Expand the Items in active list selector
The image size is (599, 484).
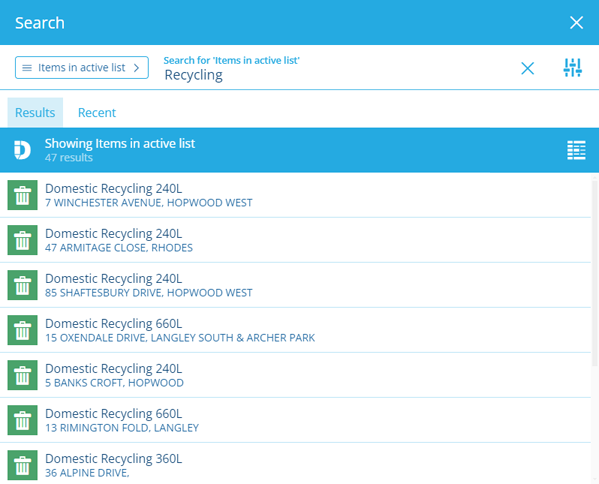82,68
